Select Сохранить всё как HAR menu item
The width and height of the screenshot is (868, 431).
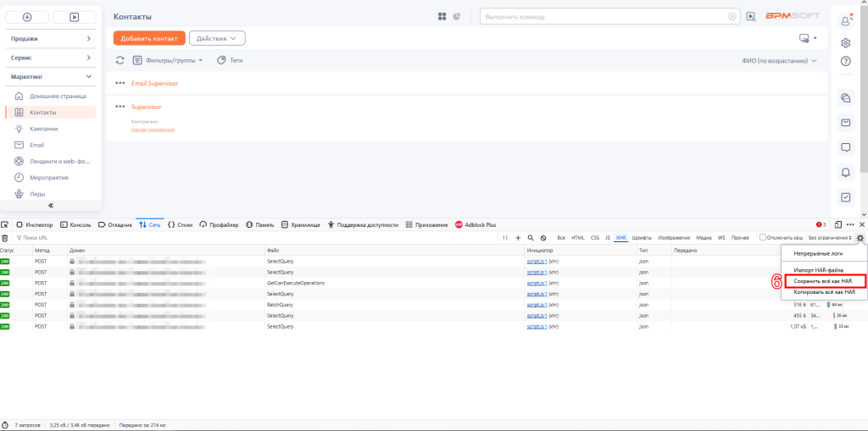coord(822,281)
